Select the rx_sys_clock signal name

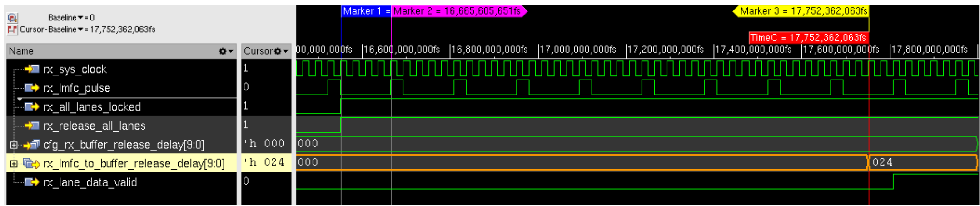(x=75, y=69)
